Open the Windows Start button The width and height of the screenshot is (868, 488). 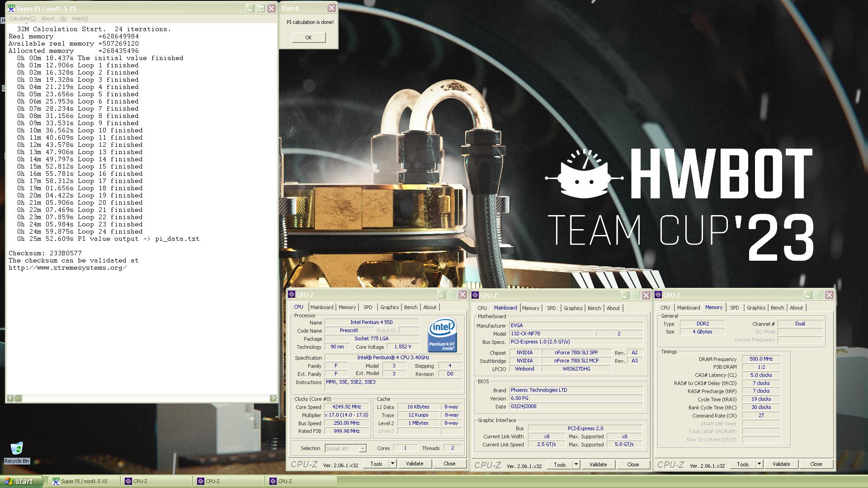pyautogui.click(x=21, y=481)
